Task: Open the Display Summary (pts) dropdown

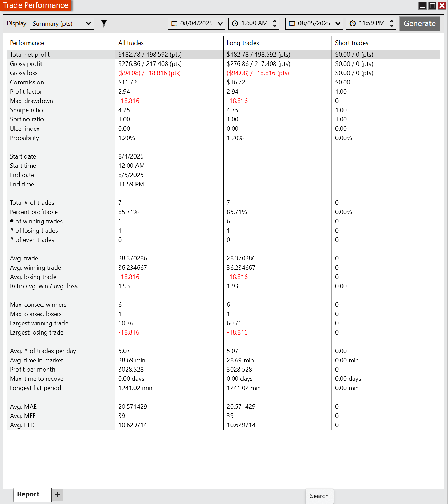Action: [x=62, y=24]
